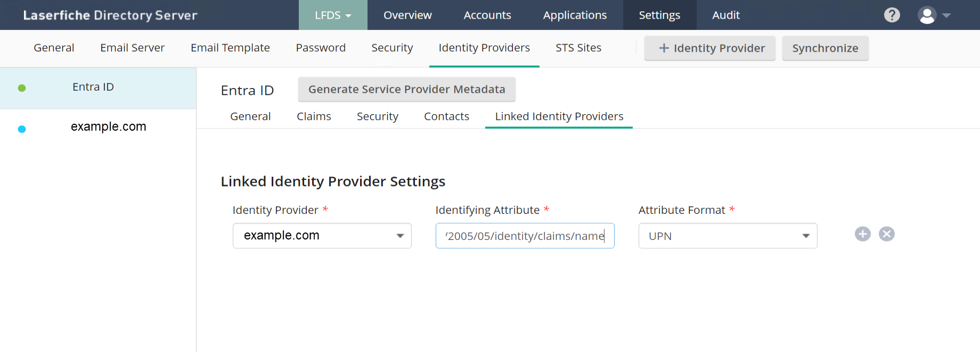This screenshot has width=980, height=352.
Task: Click the Laserfiche Directory Server logo title
Action: click(x=110, y=15)
